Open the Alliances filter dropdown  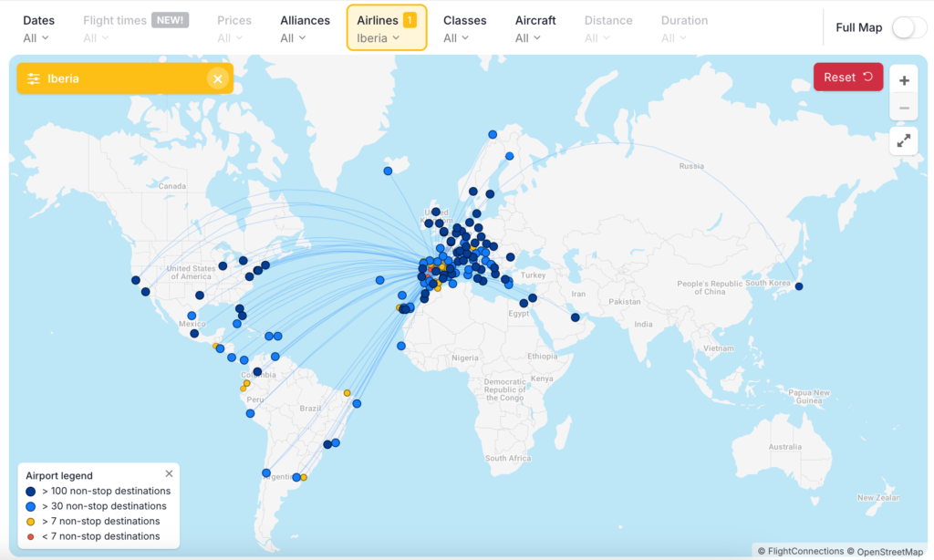click(x=305, y=28)
